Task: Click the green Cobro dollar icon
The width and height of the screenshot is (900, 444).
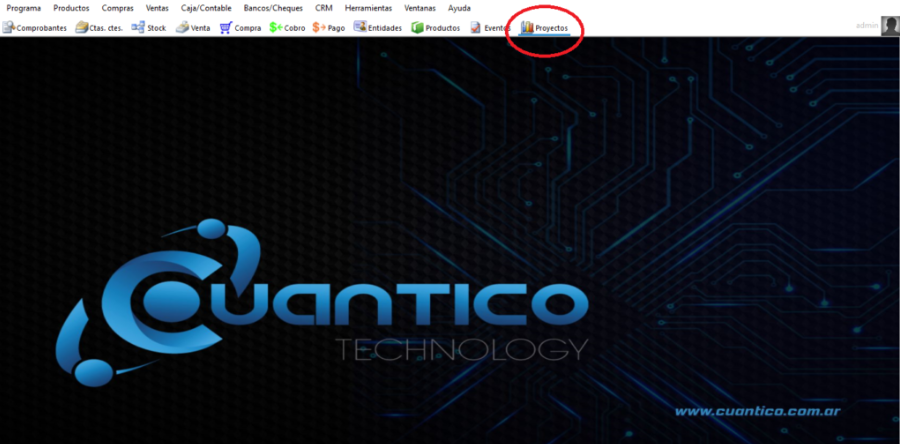Action: [x=276, y=28]
